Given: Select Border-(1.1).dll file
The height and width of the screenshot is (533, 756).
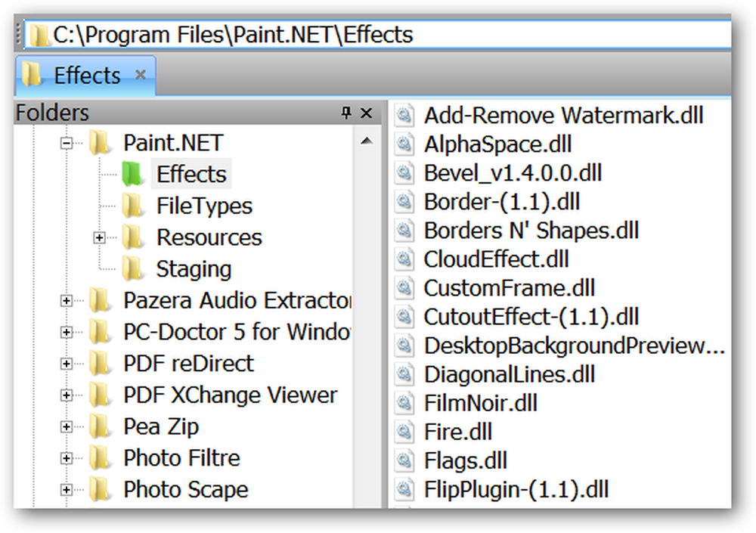Looking at the screenshot, I should (502, 202).
